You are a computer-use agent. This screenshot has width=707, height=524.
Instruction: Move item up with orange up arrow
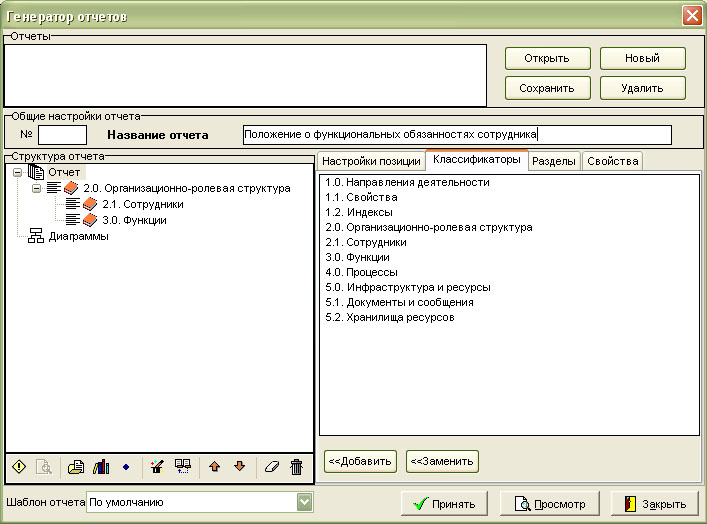click(x=215, y=466)
